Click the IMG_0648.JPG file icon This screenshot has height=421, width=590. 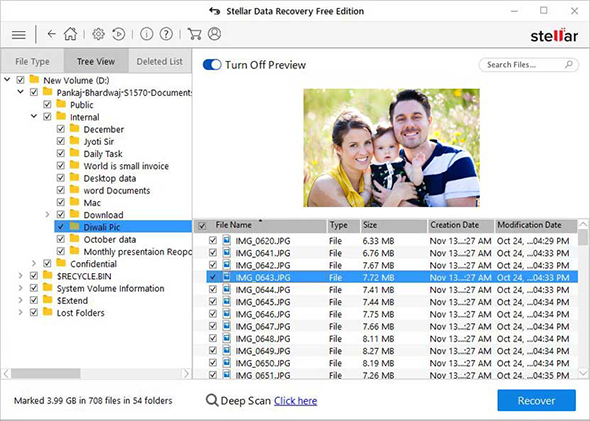coord(227,338)
